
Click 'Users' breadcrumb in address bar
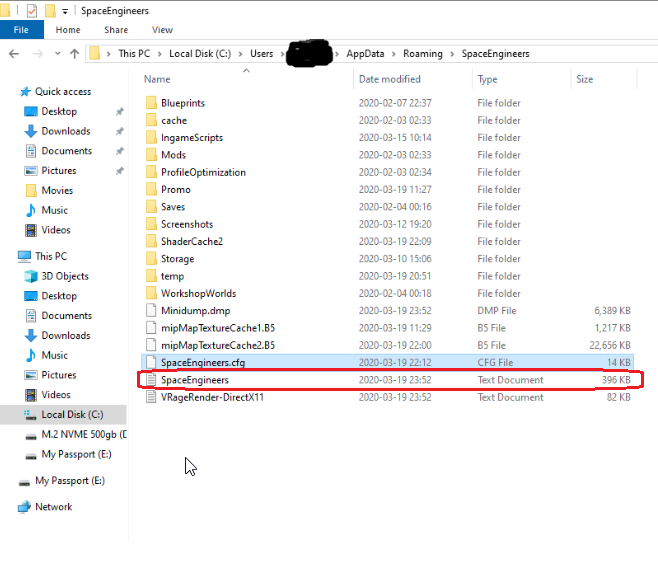[x=261, y=54]
